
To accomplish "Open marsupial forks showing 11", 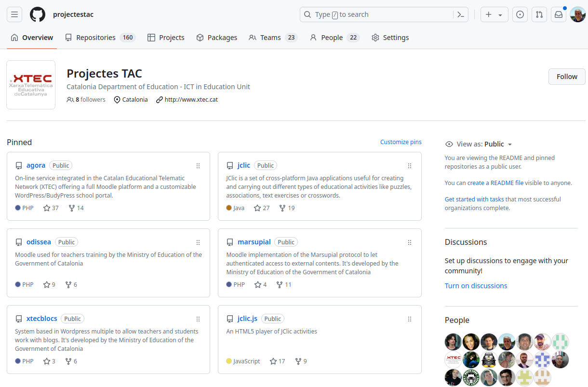I will [x=284, y=285].
